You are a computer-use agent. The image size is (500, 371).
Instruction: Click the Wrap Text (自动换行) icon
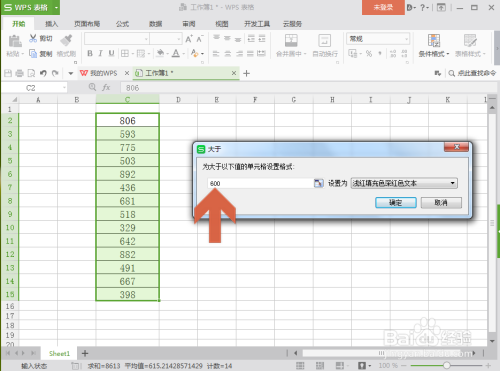pyautogui.click(x=324, y=41)
